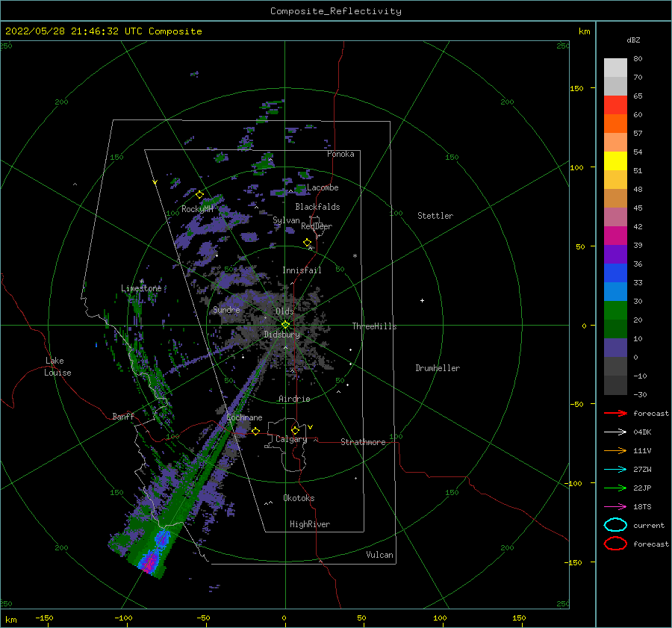Click the cyan 27ZW arrow in legend

pos(615,470)
